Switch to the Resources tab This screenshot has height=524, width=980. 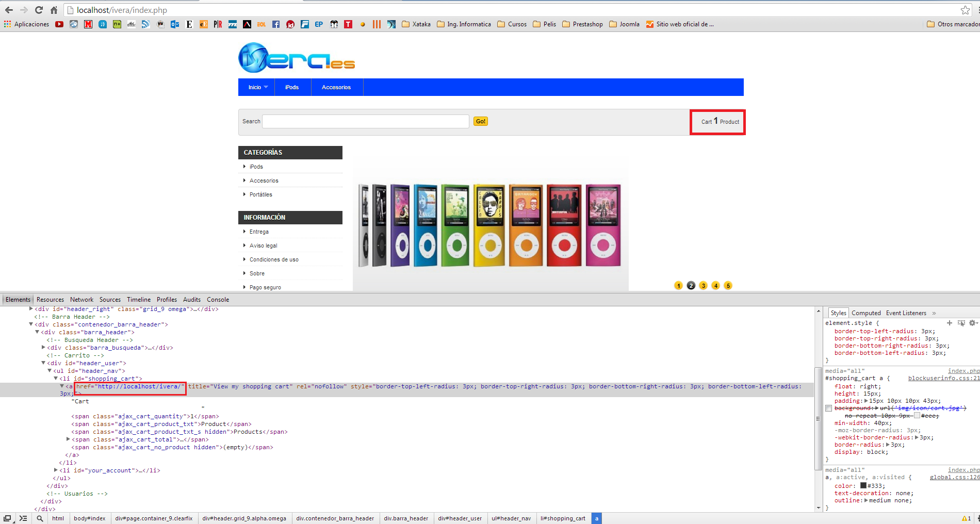click(x=51, y=300)
